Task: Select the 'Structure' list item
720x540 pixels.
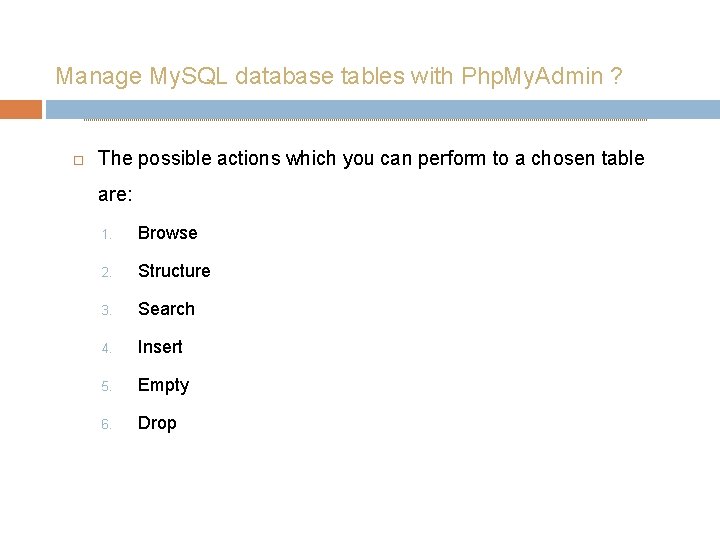Action: pyautogui.click(x=174, y=271)
